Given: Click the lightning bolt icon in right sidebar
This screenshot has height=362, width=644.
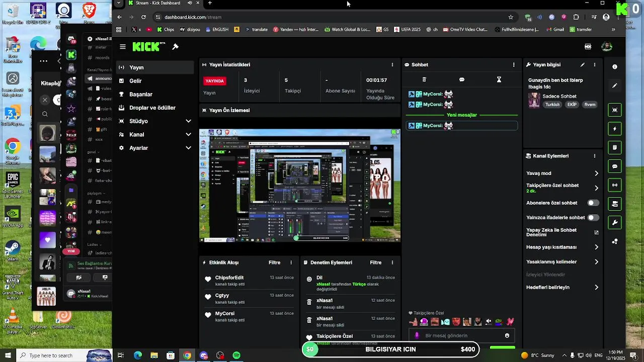Looking at the screenshot, I should tap(615, 129).
